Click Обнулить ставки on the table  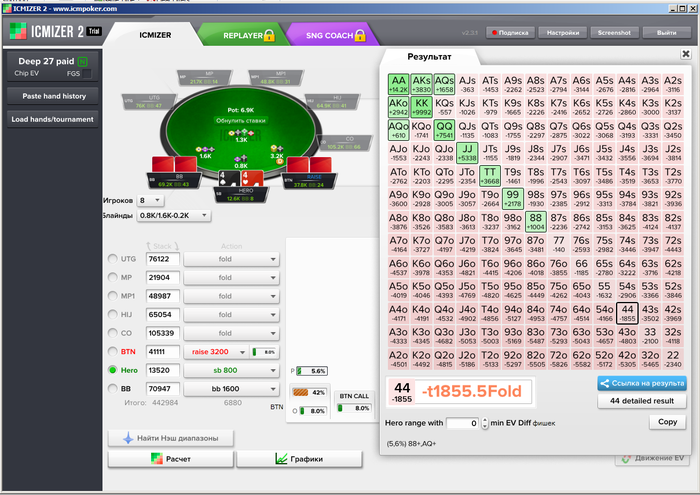[241, 121]
